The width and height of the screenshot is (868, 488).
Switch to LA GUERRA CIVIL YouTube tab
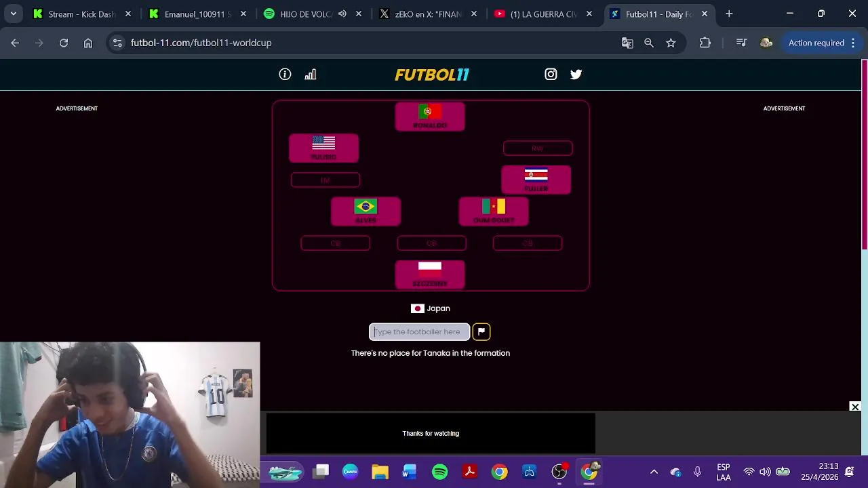pyautogui.click(x=543, y=14)
